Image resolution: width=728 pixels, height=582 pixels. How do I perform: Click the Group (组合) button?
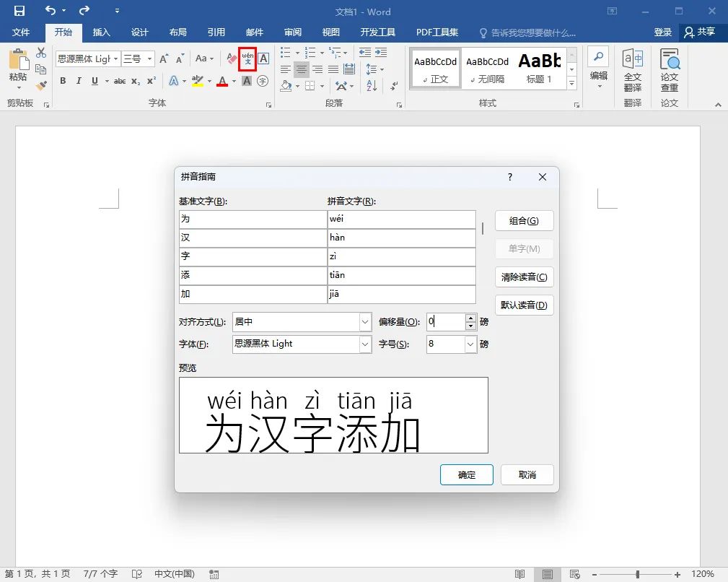click(525, 221)
